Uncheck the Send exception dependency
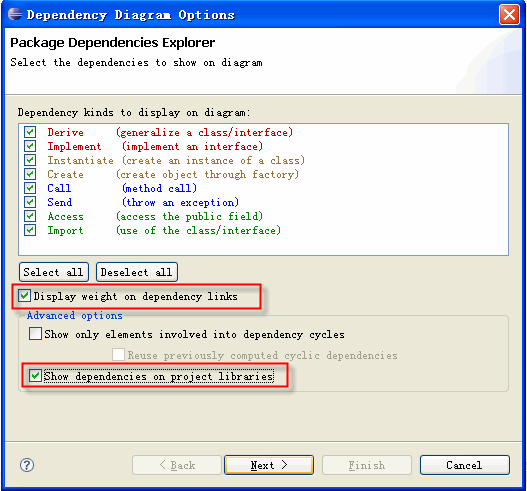This screenshot has height=491, width=527. pyautogui.click(x=30, y=202)
